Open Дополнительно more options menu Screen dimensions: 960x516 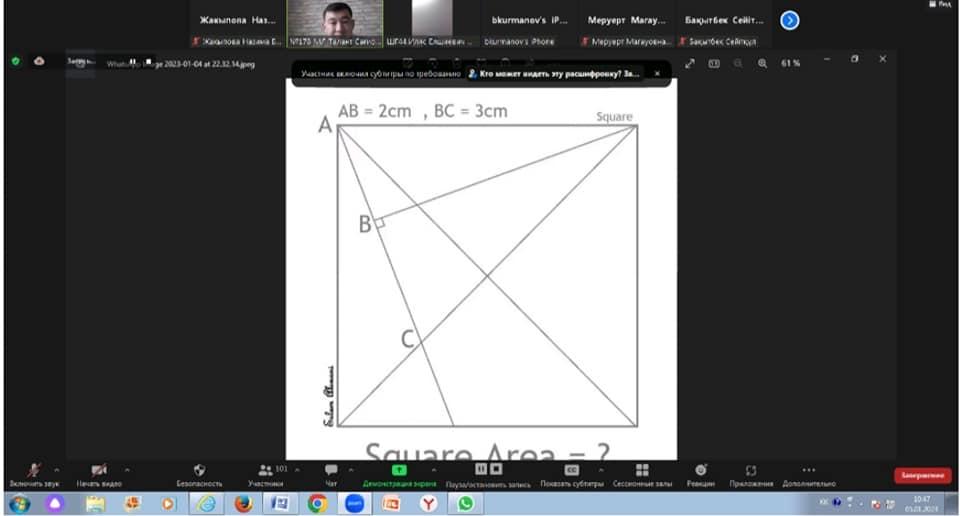pyautogui.click(x=808, y=471)
